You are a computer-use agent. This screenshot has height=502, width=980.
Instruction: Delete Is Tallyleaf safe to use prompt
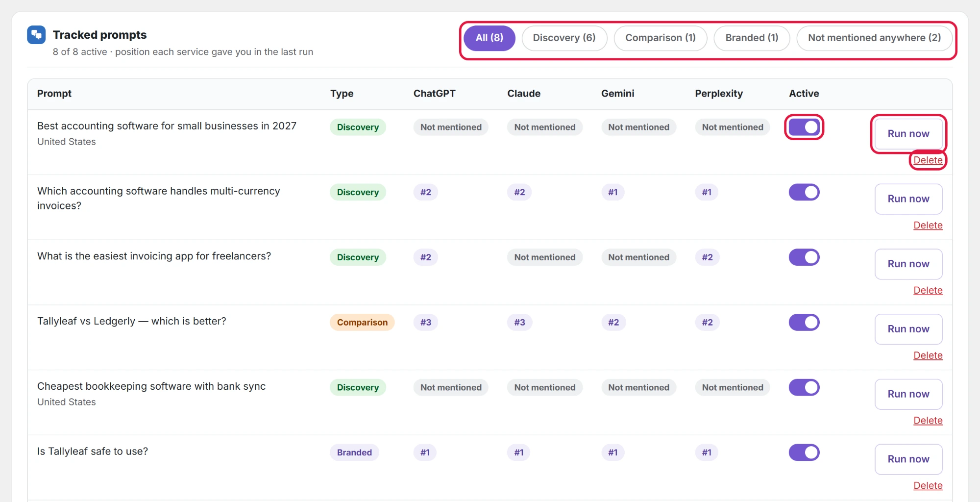928,486
